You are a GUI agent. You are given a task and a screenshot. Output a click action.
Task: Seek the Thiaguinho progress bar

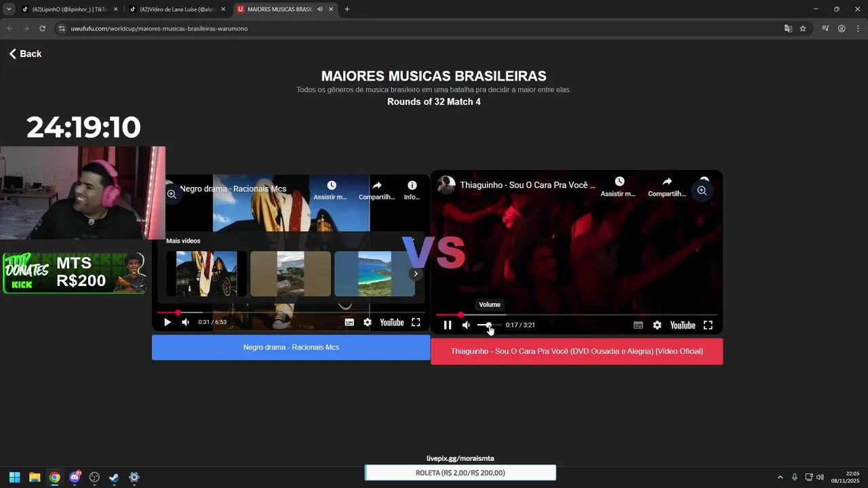(576, 314)
